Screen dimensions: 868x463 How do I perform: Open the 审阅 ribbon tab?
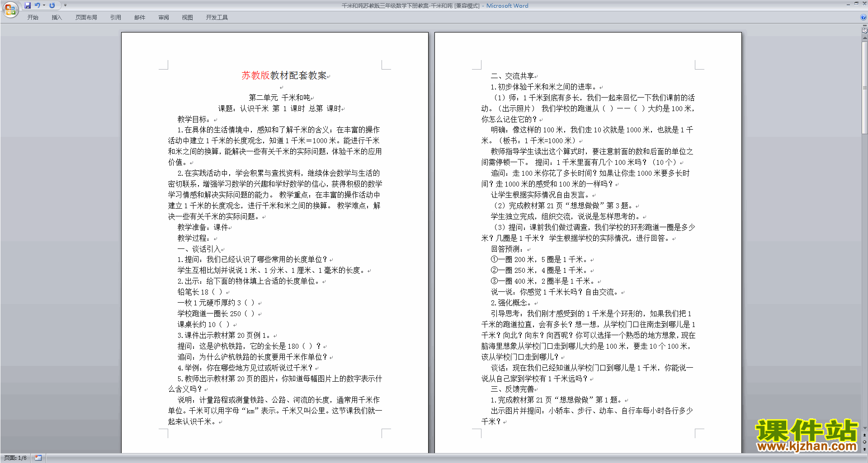[164, 17]
